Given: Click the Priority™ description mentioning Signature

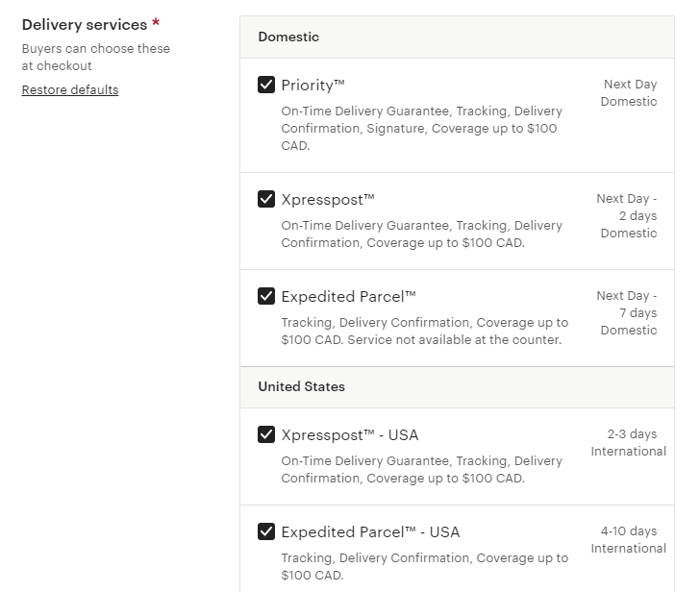Looking at the screenshot, I should point(422,129).
